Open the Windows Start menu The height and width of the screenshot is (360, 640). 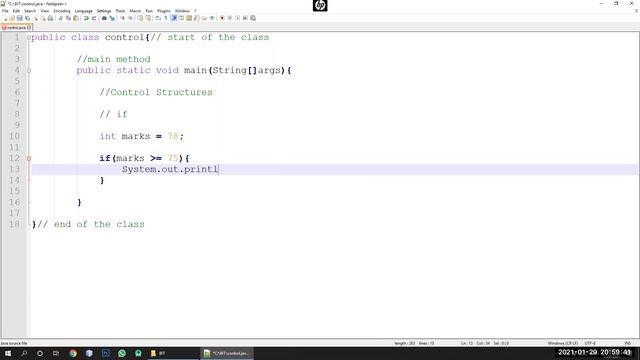8,353
